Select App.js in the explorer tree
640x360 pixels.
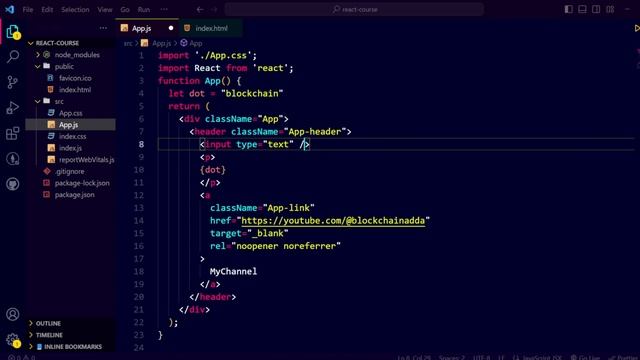click(70, 125)
